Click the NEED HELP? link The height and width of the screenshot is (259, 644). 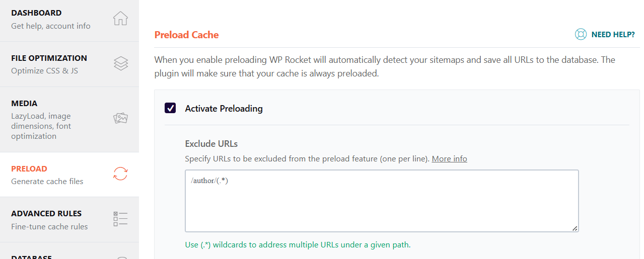pos(613,35)
